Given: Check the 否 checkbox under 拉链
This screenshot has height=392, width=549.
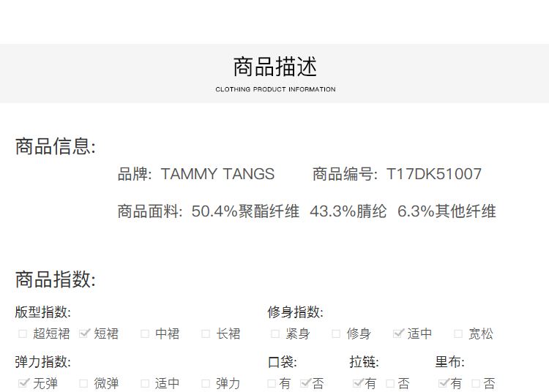Looking at the screenshot, I should [x=390, y=383].
